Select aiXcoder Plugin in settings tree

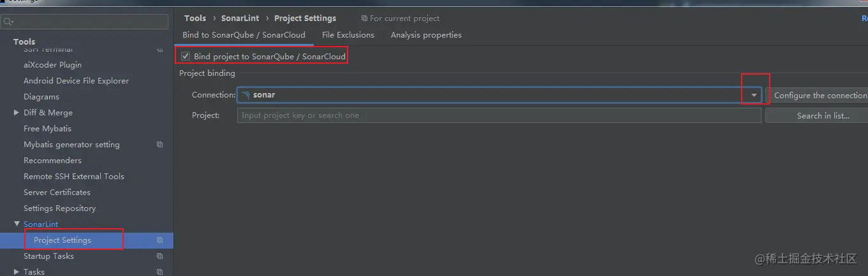[52, 65]
